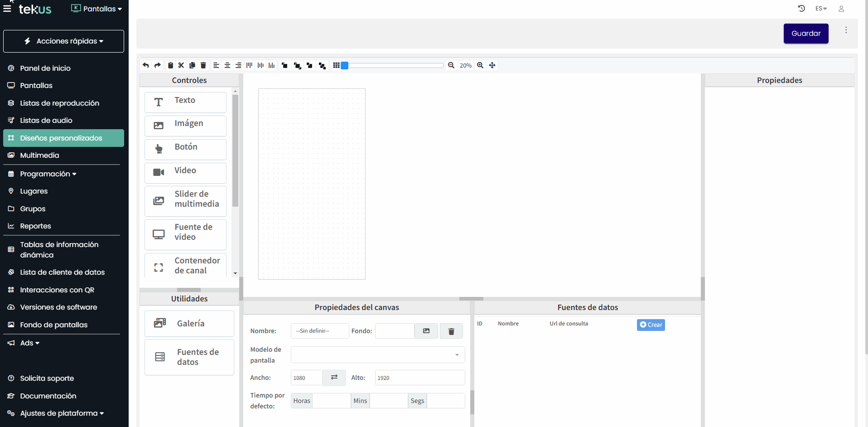Click the scissors cut icon
Viewport: 868px width, 427px height.
click(x=181, y=65)
